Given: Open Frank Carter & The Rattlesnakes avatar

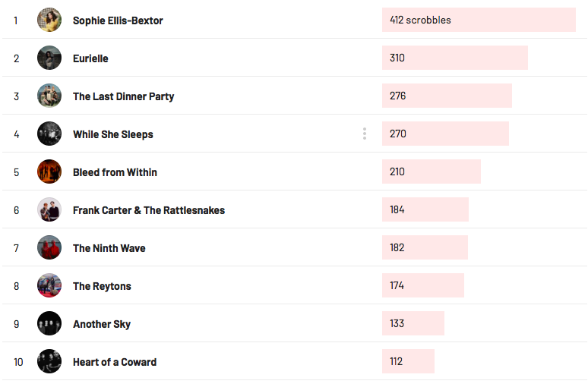Looking at the screenshot, I should click(49, 209).
